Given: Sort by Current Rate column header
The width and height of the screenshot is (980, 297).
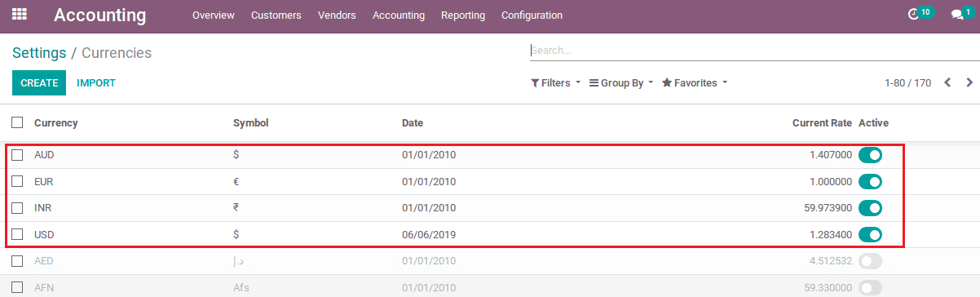Looking at the screenshot, I should [822, 122].
